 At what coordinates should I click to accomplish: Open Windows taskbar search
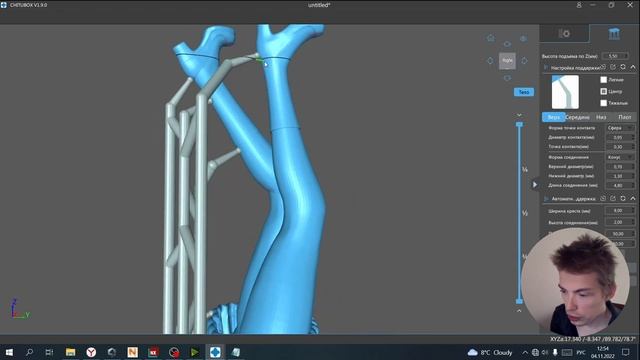pyautogui.click(x=29, y=352)
